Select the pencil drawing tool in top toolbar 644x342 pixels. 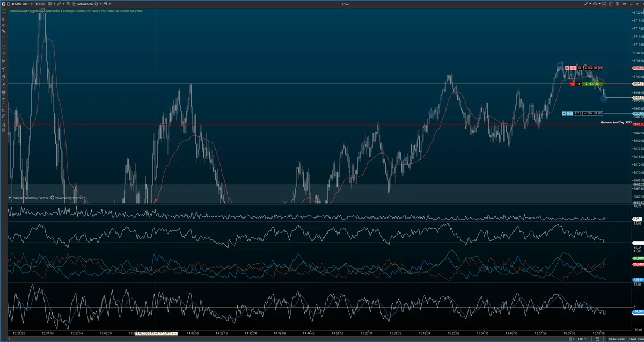pyautogui.click(x=59, y=4)
